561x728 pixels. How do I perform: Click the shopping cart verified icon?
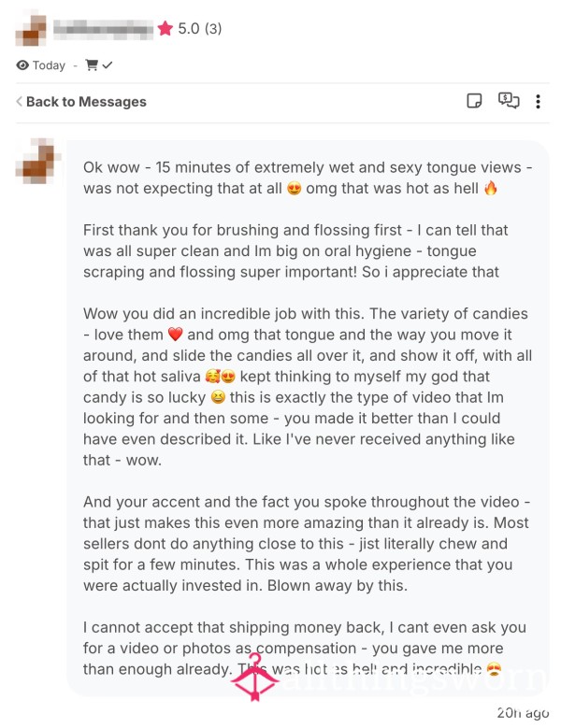coord(98,65)
